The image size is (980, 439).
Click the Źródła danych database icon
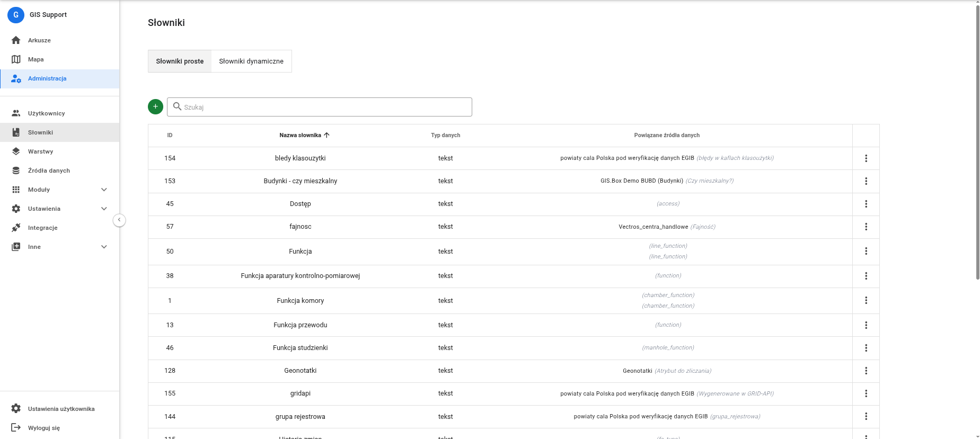16,171
